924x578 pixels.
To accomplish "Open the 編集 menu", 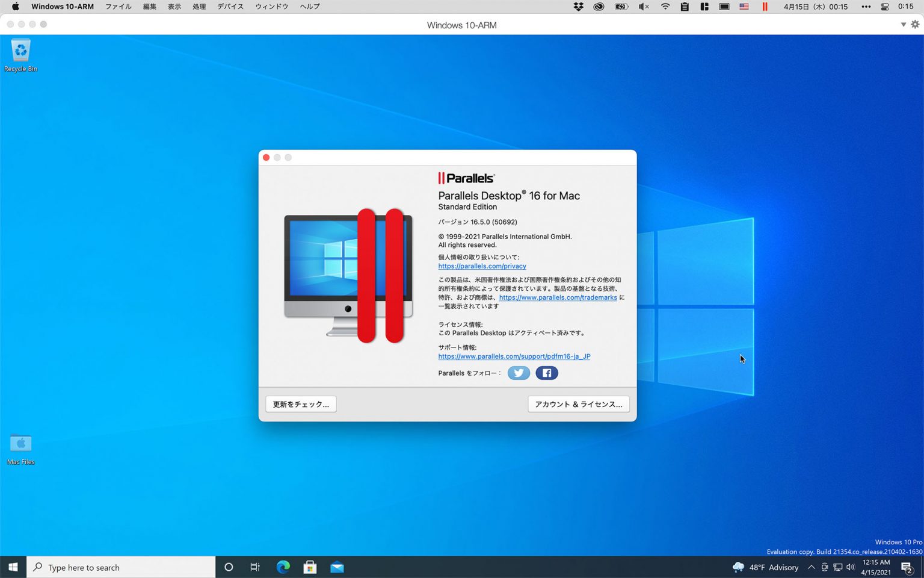I will 150,7.
